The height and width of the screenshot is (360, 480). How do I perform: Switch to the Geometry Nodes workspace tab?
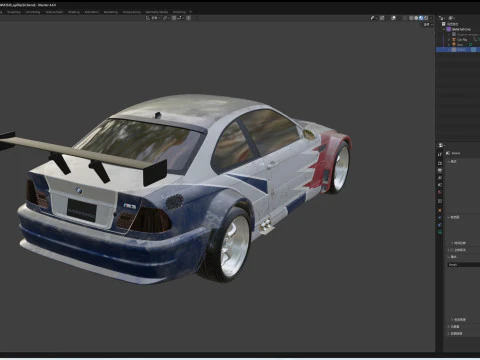click(x=157, y=12)
